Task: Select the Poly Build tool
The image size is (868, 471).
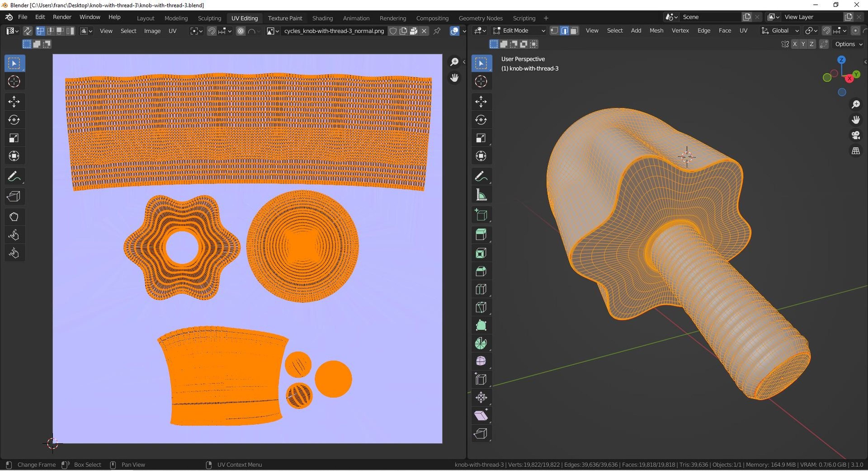Action: (x=481, y=325)
